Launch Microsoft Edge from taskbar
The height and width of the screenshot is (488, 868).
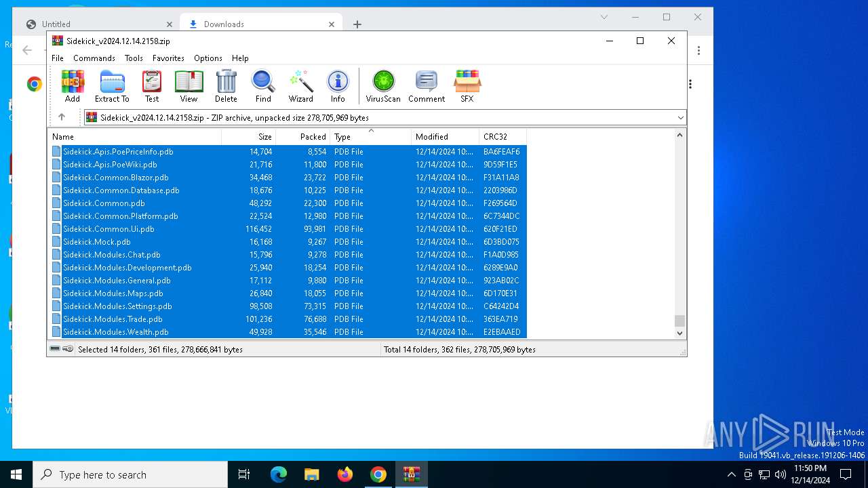[279, 474]
